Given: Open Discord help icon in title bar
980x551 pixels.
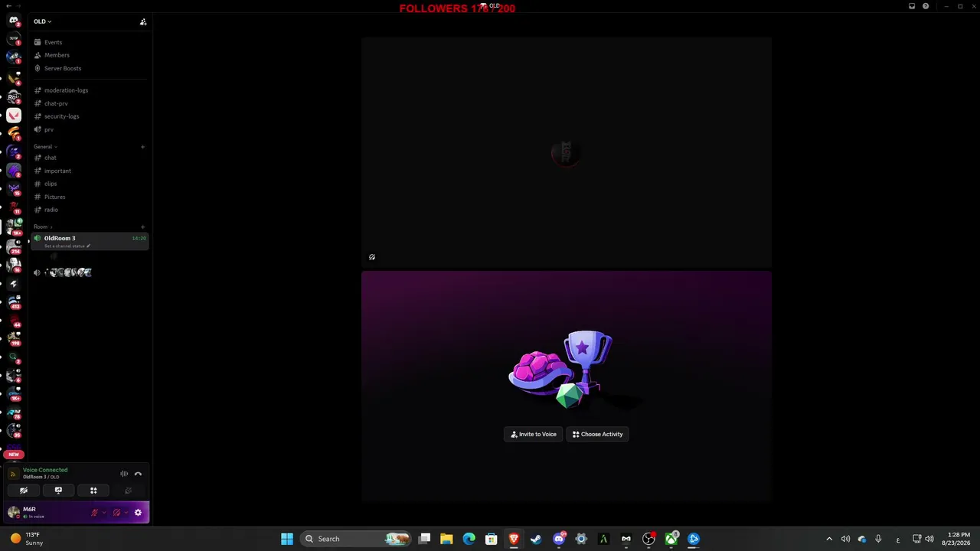Looking at the screenshot, I should (x=926, y=6).
